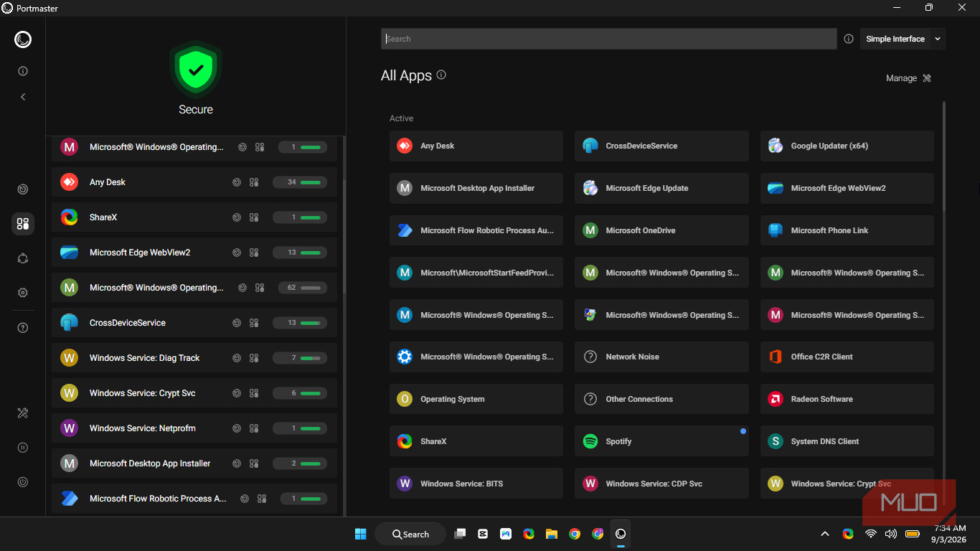
Task: Open the Spotify app card
Action: 661,441
